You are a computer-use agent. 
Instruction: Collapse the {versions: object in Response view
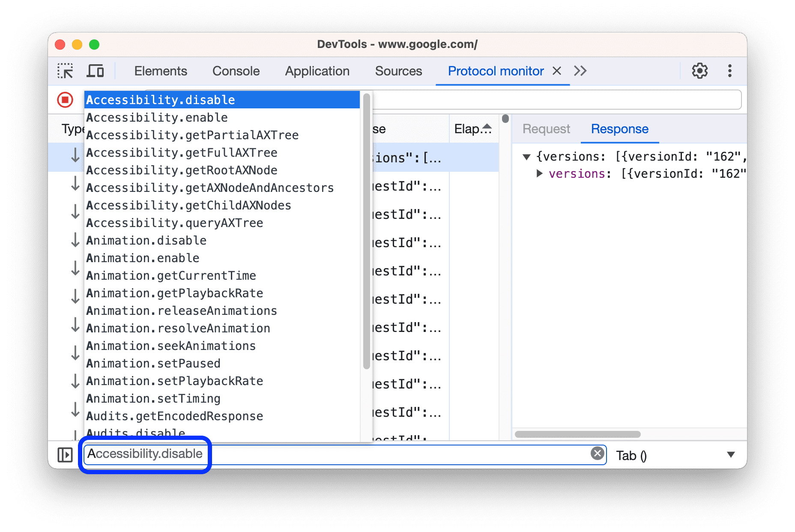tap(526, 156)
